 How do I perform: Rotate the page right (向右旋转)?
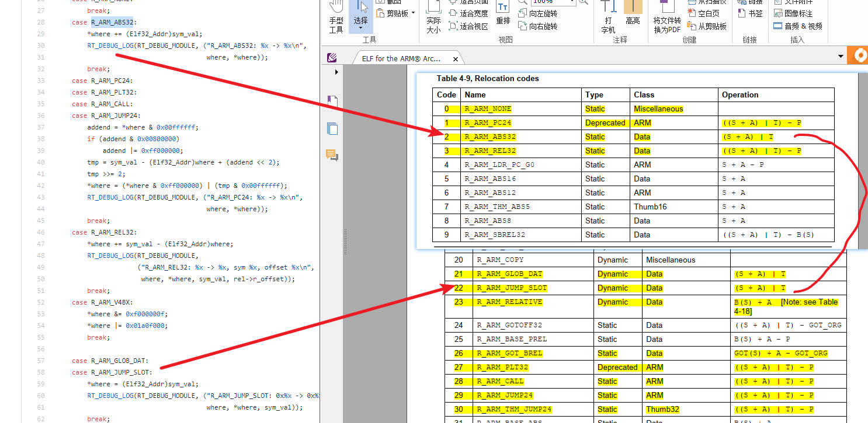[537, 26]
